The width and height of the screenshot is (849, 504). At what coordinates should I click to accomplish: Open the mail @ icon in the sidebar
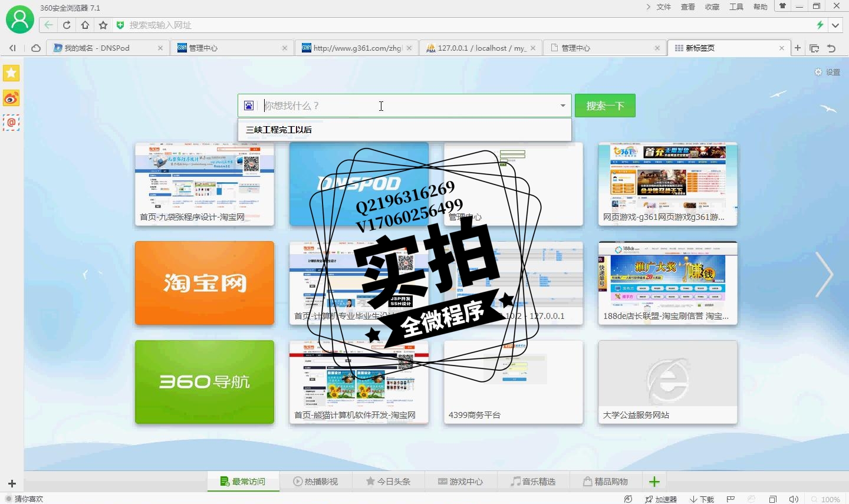tap(11, 123)
